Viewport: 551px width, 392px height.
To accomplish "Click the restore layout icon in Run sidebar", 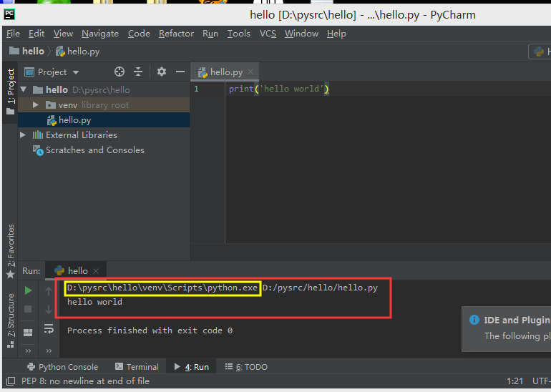I will pos(28,332).
